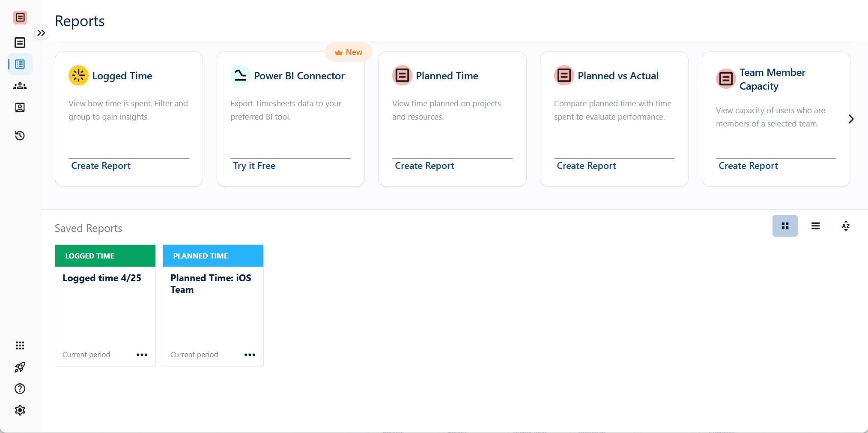The image size is (868, 433).
Task: Open the Timesheets icon in sidebar
Action: [x=20, y=42]
